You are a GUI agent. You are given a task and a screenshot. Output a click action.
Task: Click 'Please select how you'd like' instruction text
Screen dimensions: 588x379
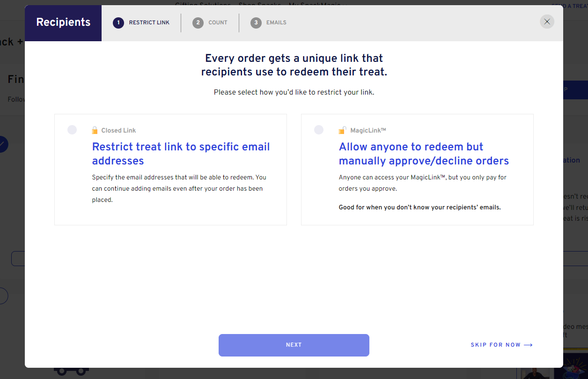pyautogui.click(x=294, y=92)
